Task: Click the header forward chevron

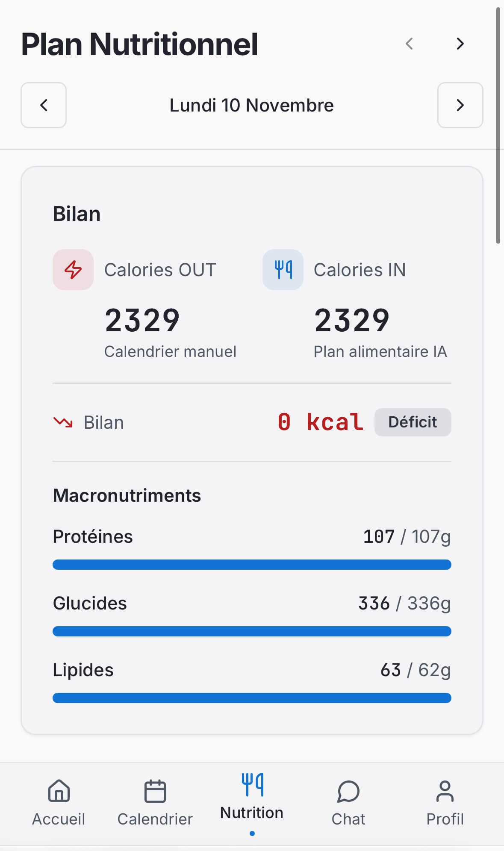Action: point(460,44)
